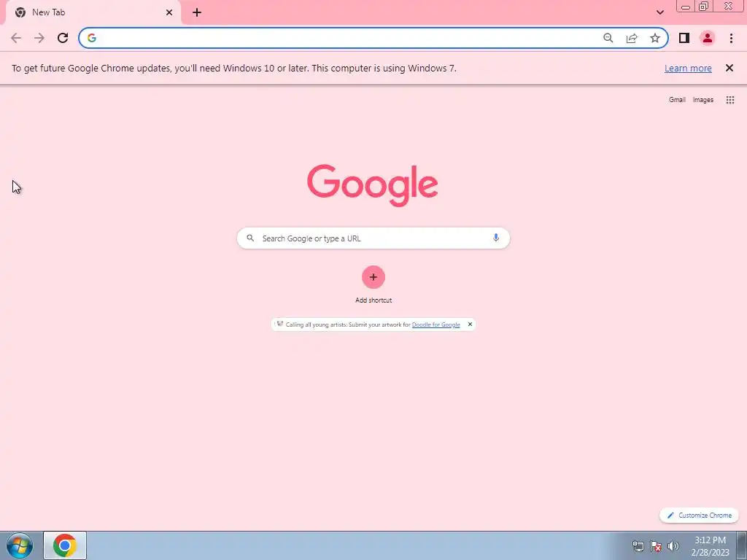
Task: Dismiss the Doodle for Google promo
Action: (x=470, y=324)
